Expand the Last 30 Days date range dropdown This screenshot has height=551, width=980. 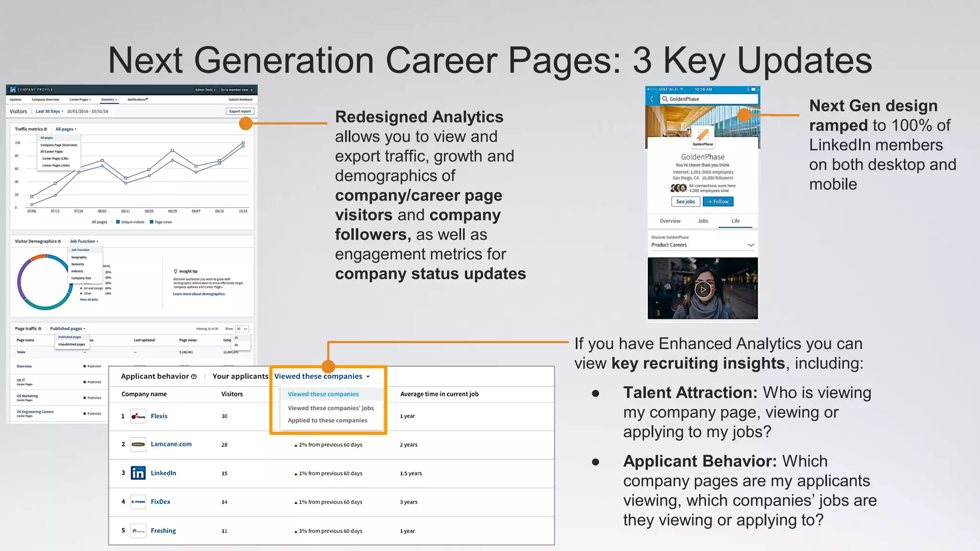coord(49,111)
